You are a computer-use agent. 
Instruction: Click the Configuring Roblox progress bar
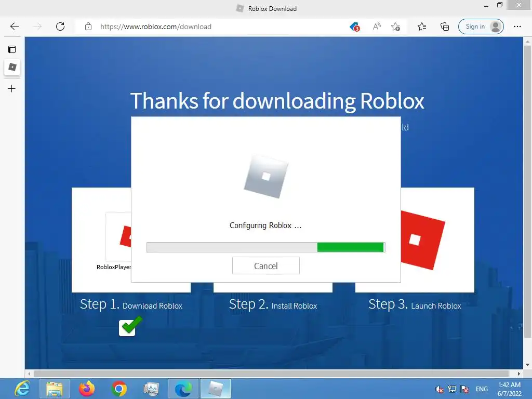point(265,247)
